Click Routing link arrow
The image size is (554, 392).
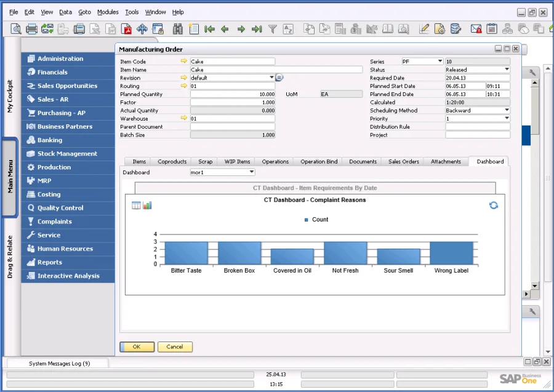pos(183,86)
